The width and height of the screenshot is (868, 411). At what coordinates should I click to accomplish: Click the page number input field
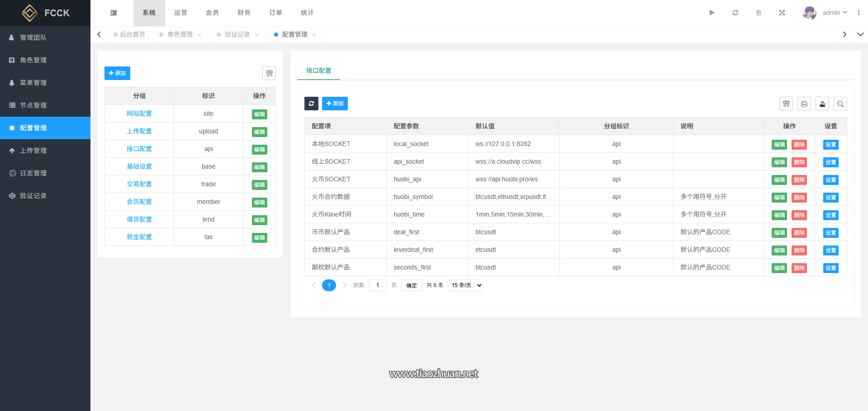pos(378,285)
